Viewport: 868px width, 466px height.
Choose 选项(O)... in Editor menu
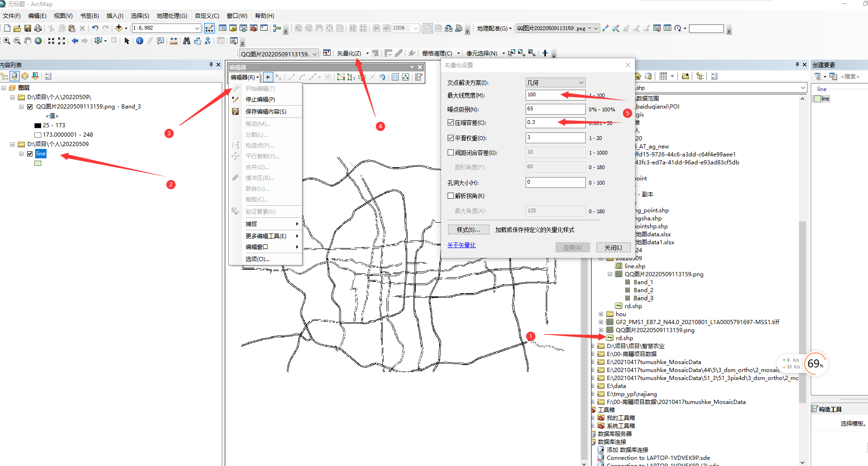click(x=265, y=259)
